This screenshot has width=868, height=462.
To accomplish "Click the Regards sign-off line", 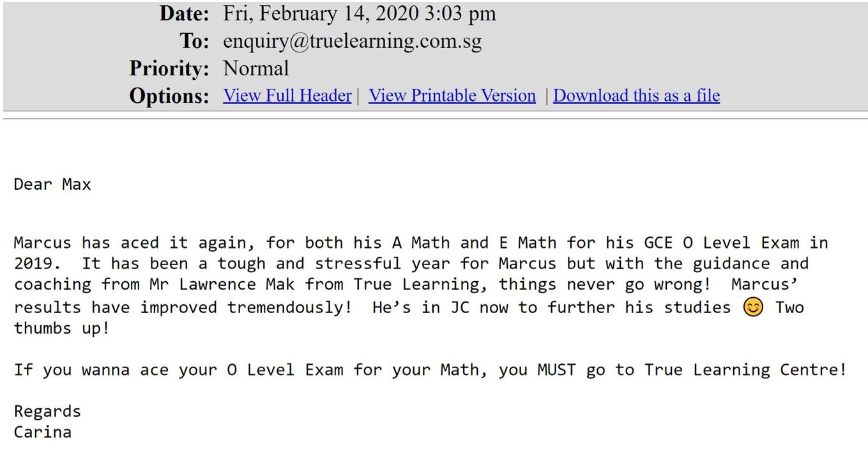I will tap(47, 412).
